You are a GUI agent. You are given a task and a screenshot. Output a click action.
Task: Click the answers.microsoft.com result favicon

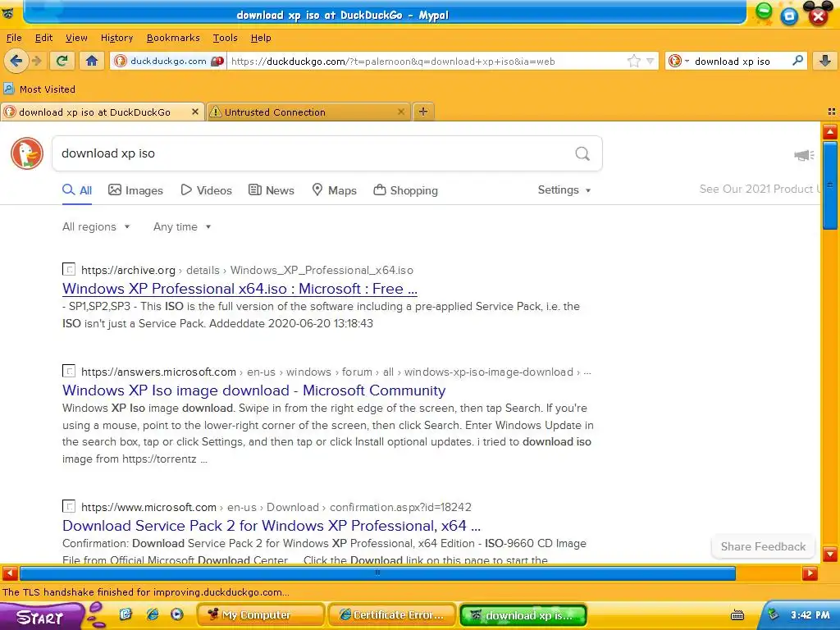click(69, 371)
